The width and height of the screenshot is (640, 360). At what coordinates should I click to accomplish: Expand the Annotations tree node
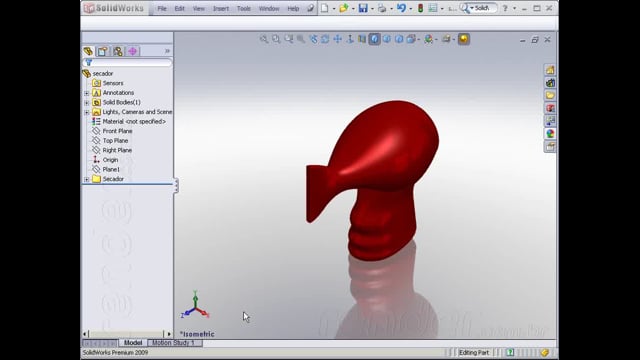(87, 93)
